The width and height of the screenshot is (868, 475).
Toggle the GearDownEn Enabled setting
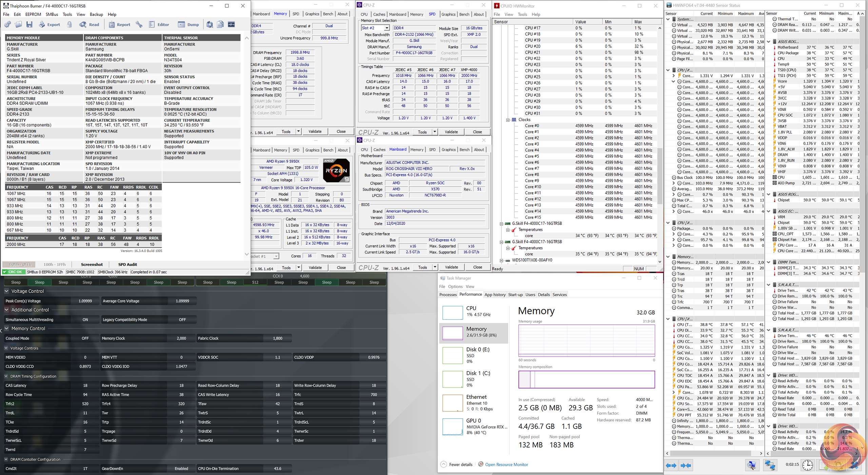(x=181, y=469)
